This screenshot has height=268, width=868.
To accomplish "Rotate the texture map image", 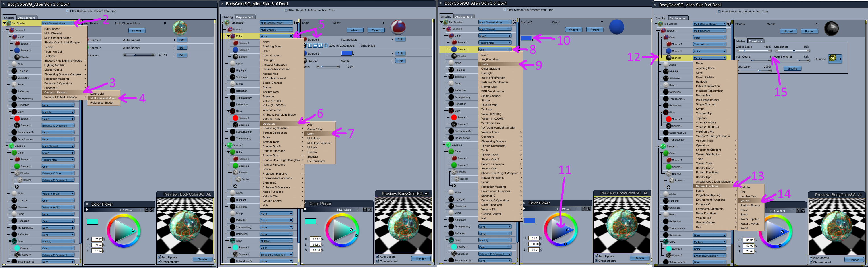I will pos(320,45).
